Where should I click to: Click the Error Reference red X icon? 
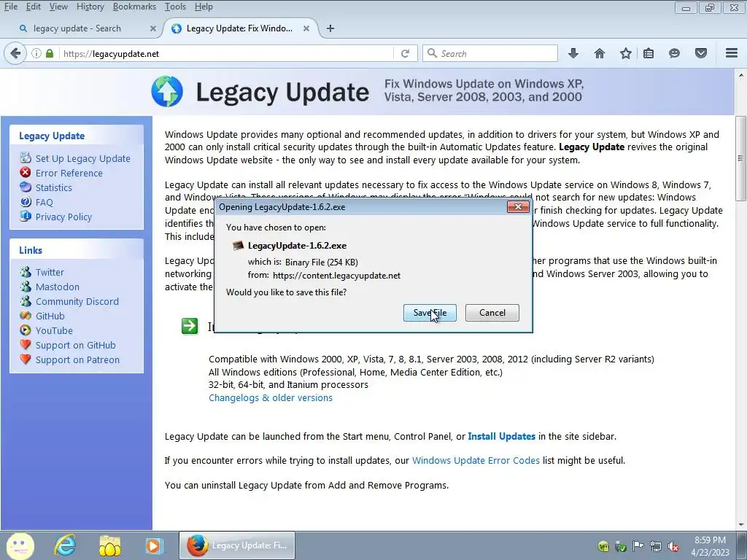click(26, 172)
